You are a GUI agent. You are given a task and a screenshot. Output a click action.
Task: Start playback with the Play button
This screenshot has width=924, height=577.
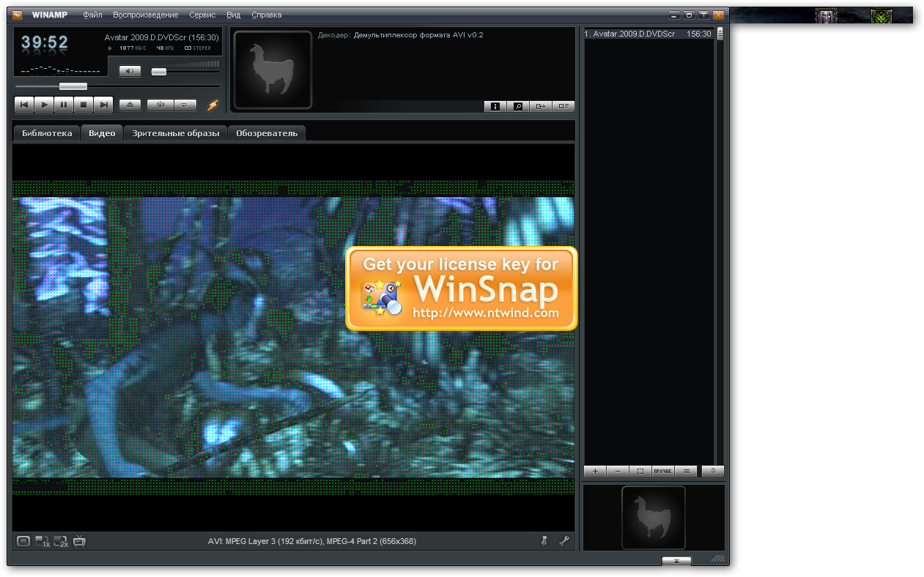pos(44,105)
